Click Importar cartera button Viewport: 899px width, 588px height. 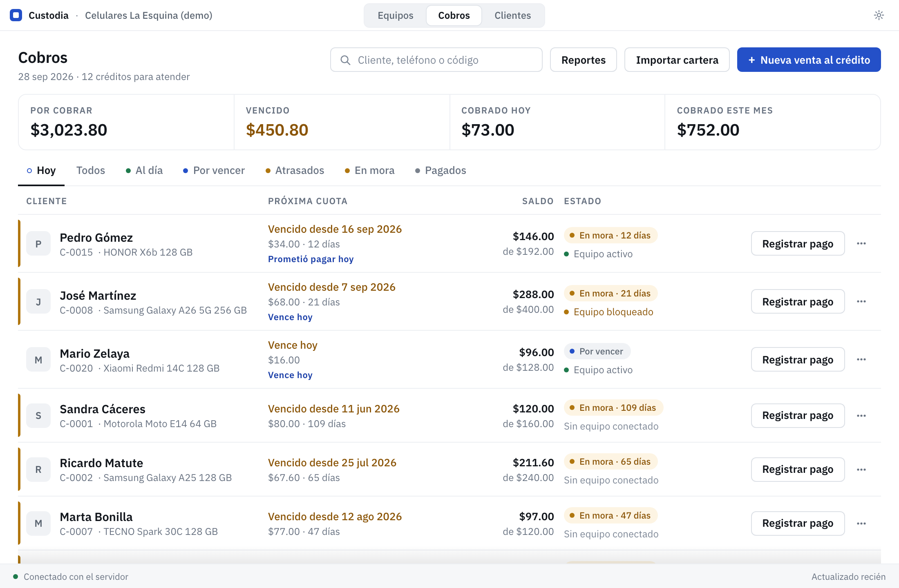tap(677, 60)
